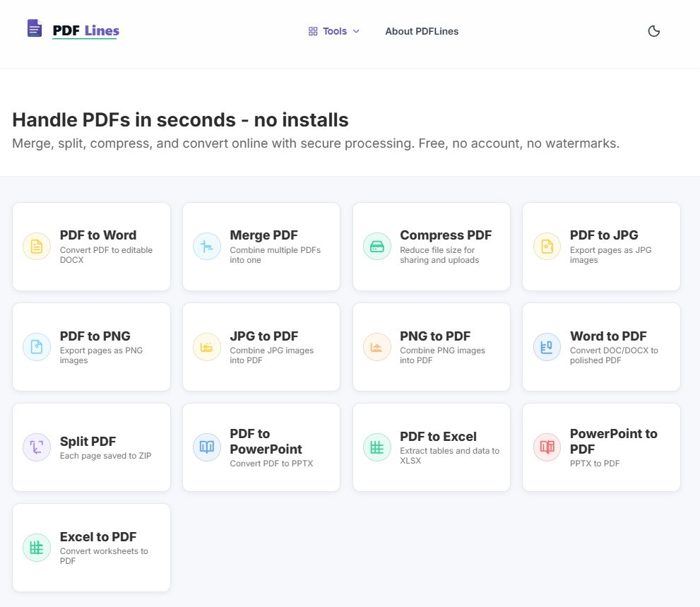Click 'Export pages as PNG images' text
The width and height of the screenshot is (700, 607).
click(x=101, y=355)
